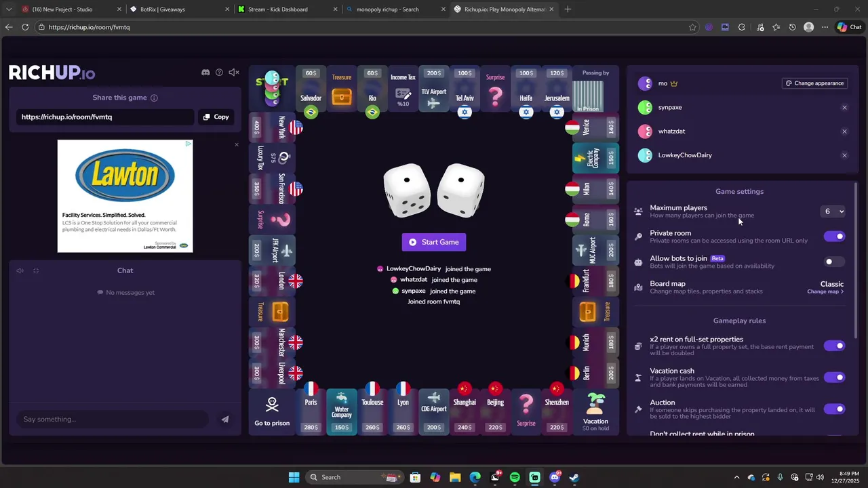
Task: Remove player whatzdat from room
Action: pos(844,131)
